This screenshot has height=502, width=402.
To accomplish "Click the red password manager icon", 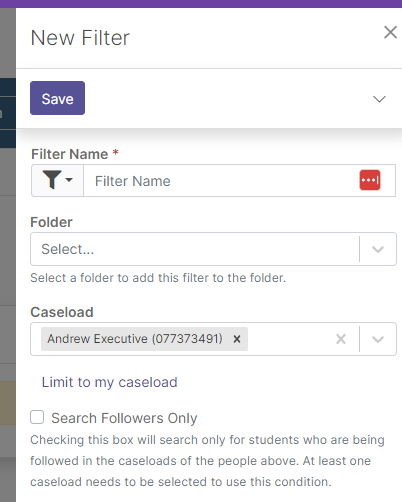I will point(370,180).
